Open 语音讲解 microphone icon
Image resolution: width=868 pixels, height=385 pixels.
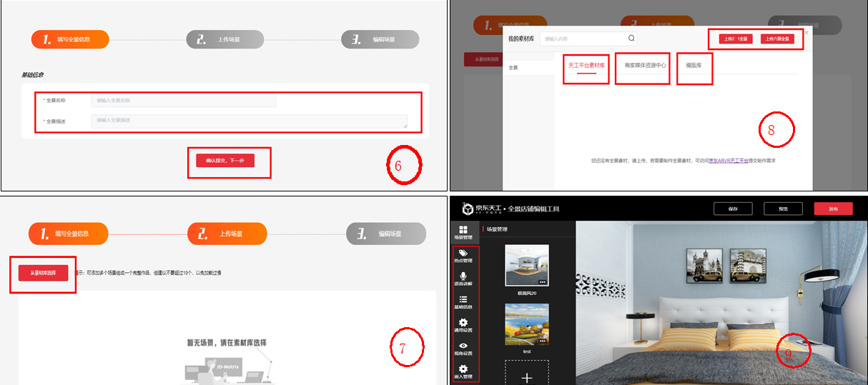pos(463,277)
